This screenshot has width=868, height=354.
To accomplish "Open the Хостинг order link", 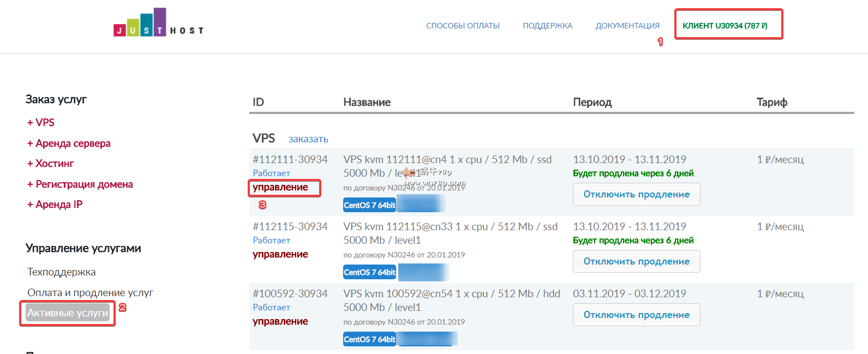I will point(50,164).
